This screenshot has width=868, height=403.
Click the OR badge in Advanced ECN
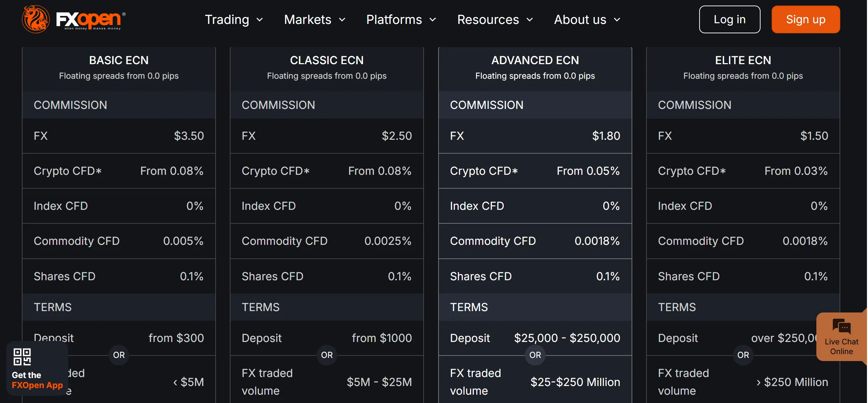535,355
